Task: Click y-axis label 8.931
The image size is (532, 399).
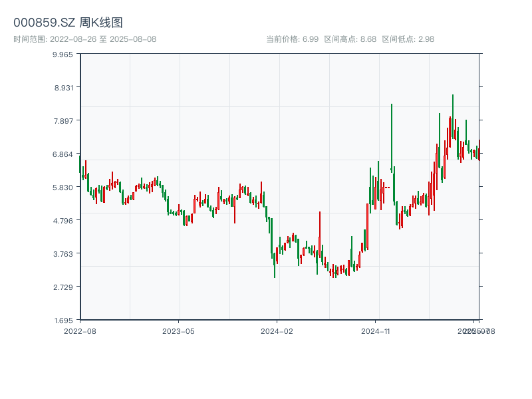Action: coord(63,88)
